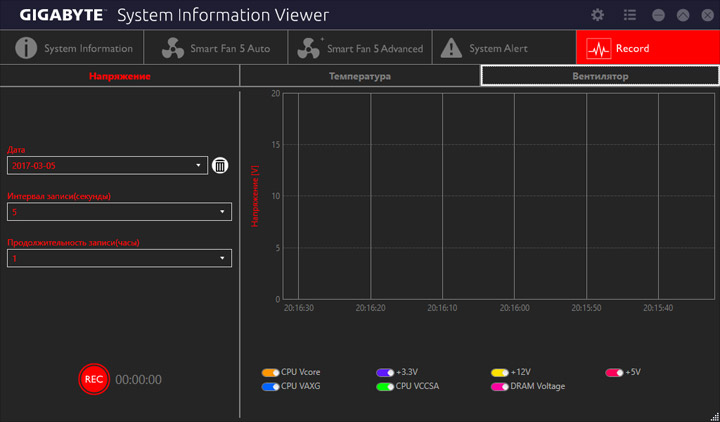Toggle the +5V red switch
Viewport: 720px width, 422px height.
coord(614,372)
